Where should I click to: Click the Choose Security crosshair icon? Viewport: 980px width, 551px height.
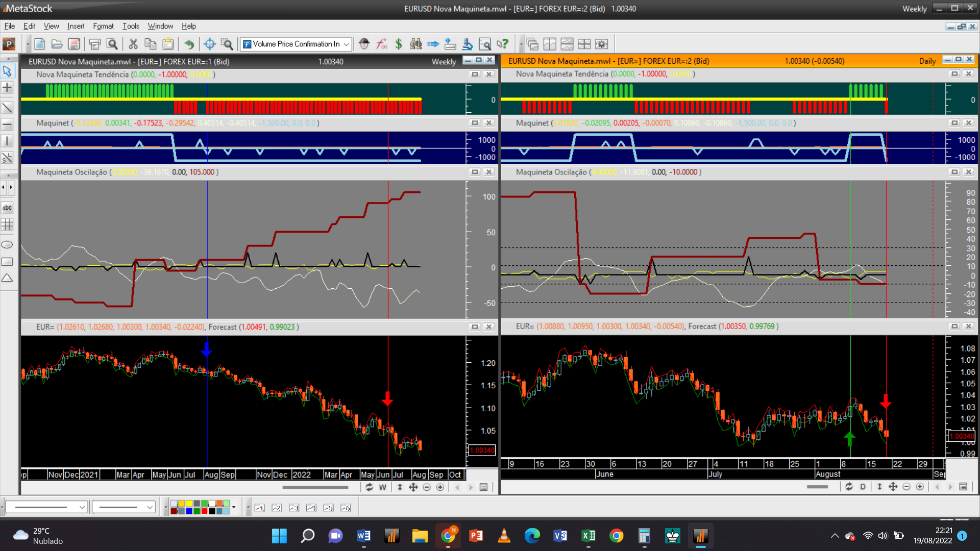click(209, 44)
